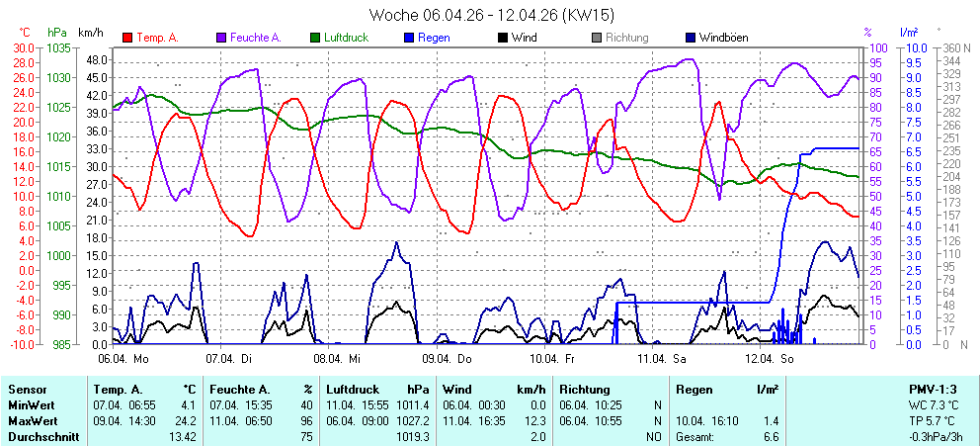Click the gray Richtung legend swatch
Image resolution: width=980 pixels, height=446 pixels.
tap(596, 39)
